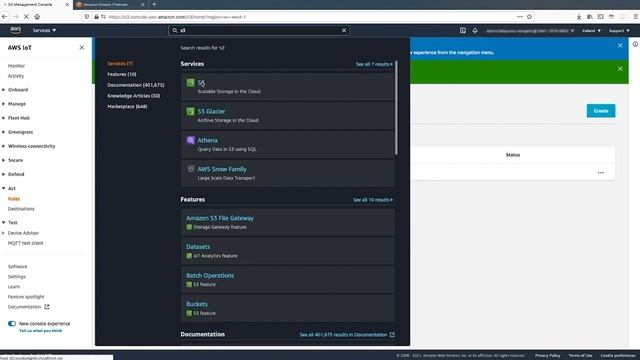Bookmark this page star icon
This screenshot has width=640, height=360.
point(529,17)
